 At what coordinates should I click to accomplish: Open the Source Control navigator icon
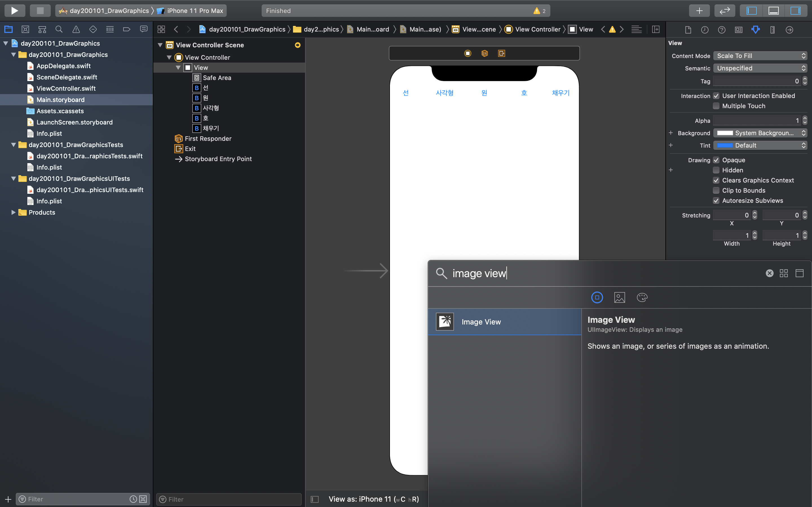[25, 30]
